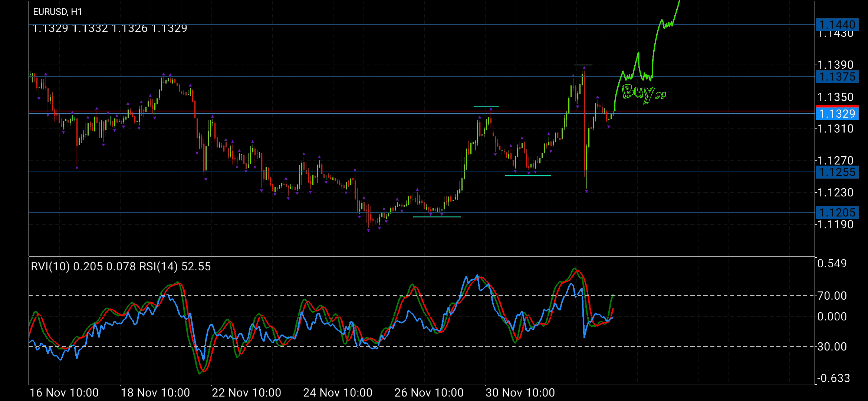Click the OHLC values line under title

[x=110, y=28]
